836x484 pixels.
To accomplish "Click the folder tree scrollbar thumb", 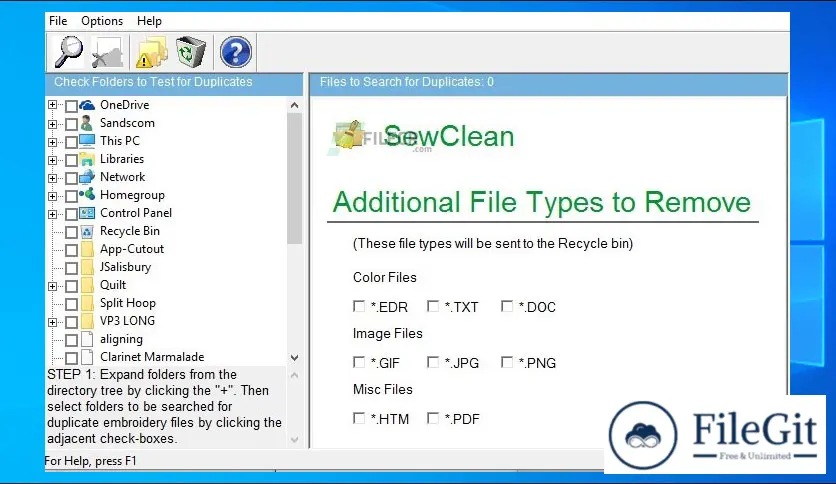I will tap(294, 178).
